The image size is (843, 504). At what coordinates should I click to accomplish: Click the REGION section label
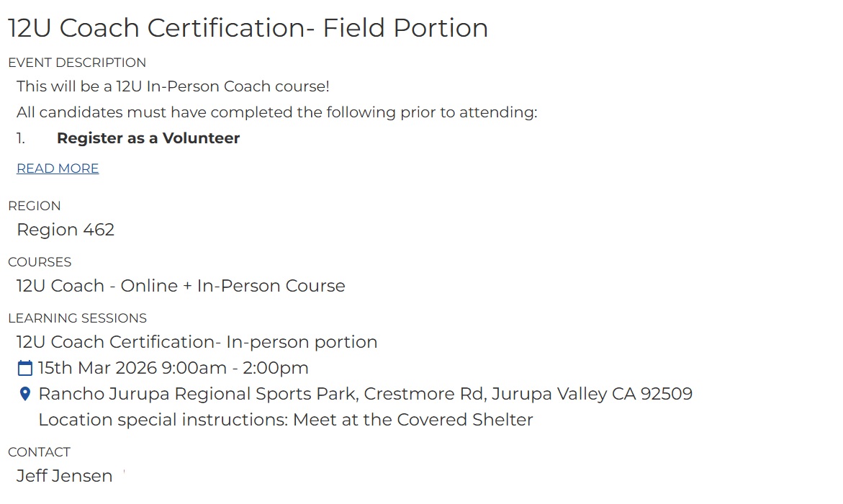pos(35,206)
